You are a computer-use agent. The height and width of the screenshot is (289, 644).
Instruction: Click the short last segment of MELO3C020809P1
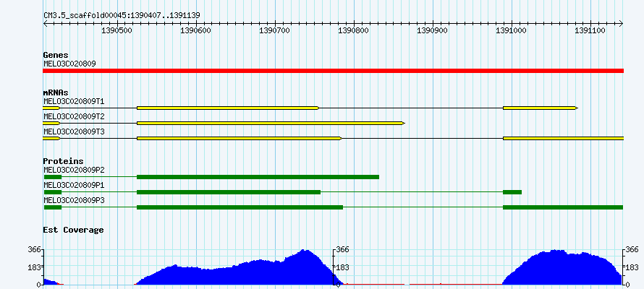(x=512, y=192)
